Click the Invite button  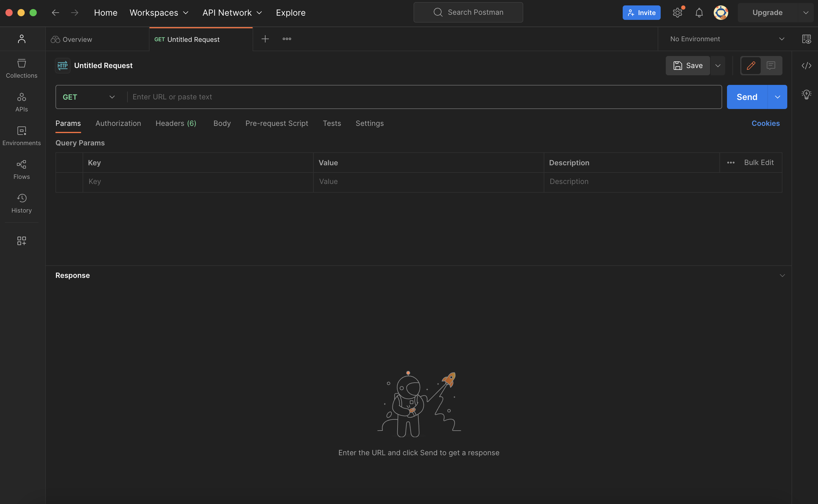point(641,13)
